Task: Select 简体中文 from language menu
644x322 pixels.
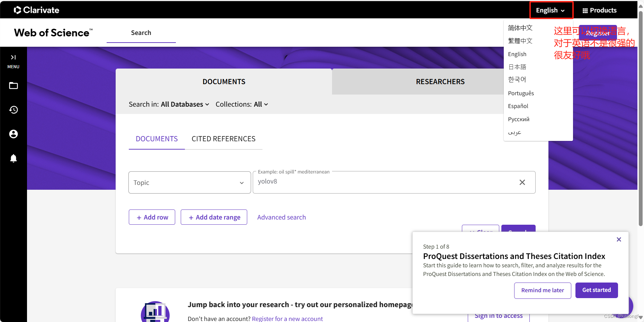Action: pyautogui.click(x=520, y=28)
